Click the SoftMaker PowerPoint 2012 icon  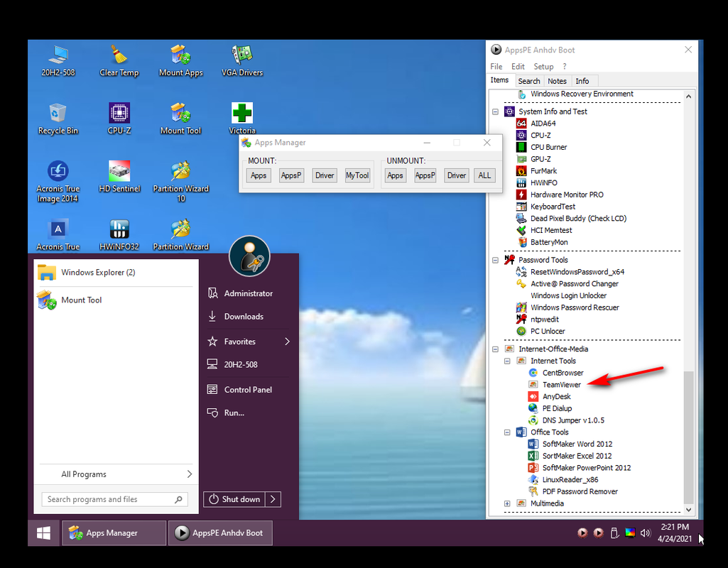coord(533,468)
